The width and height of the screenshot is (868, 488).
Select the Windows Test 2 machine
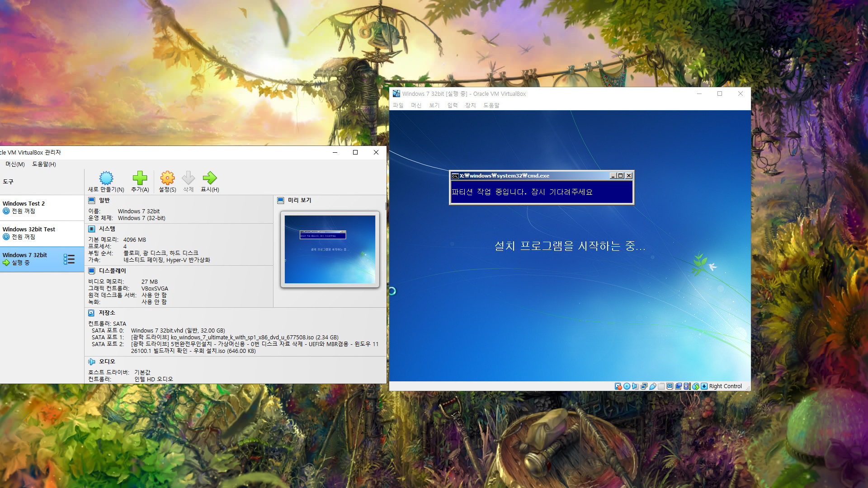point(42,207)
